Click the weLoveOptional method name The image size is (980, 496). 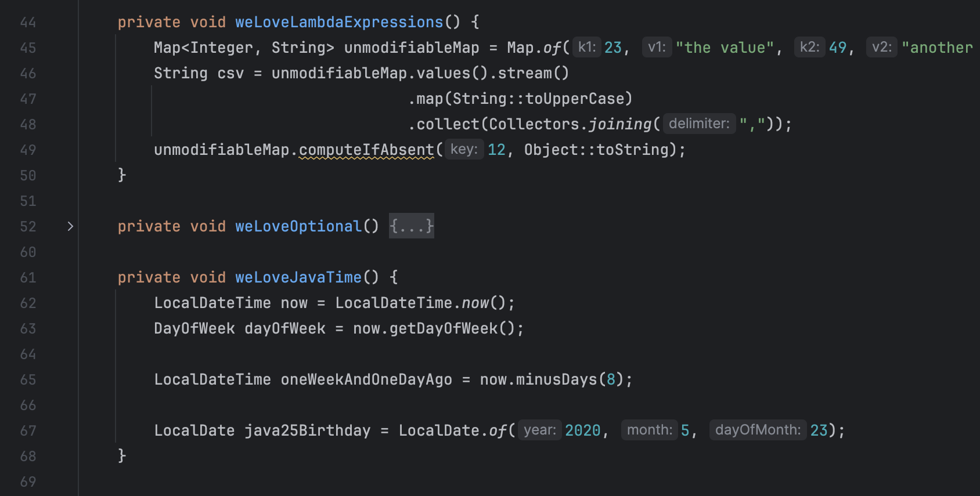point(298,226)
